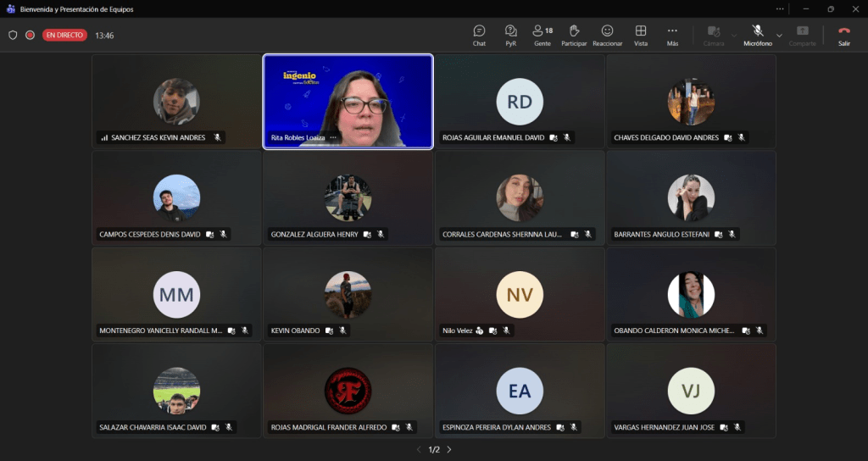Screen dimensions: 868x461
Task: Raise hand with Participar button
Action: [574, 35]
